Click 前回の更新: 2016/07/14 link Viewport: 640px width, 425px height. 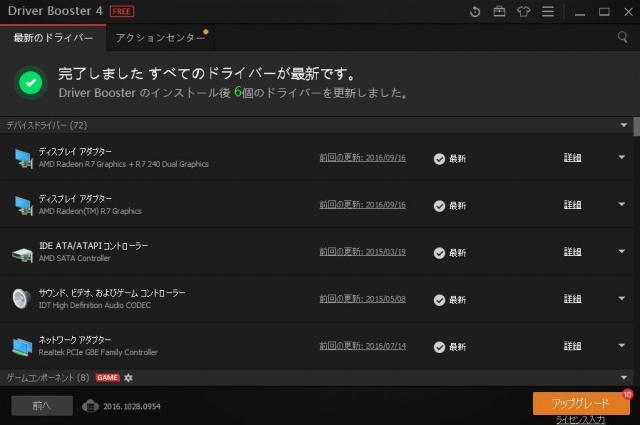[362, 346]
